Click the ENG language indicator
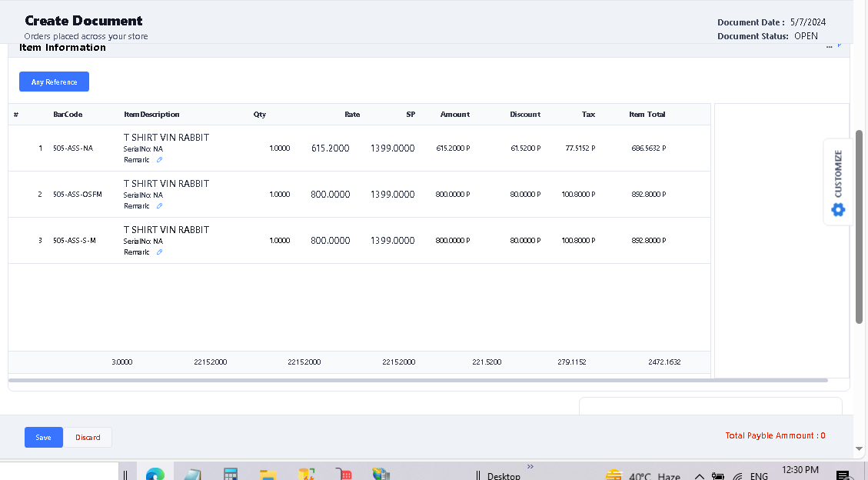 pyautogui.click(x=758, y=476)
